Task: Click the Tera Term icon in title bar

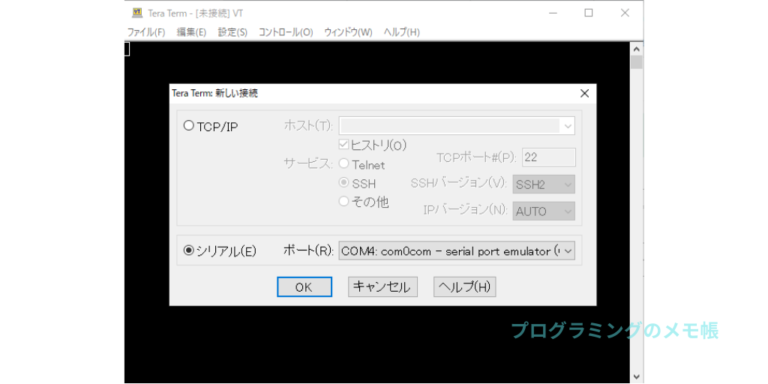Action: click(138, 13)
